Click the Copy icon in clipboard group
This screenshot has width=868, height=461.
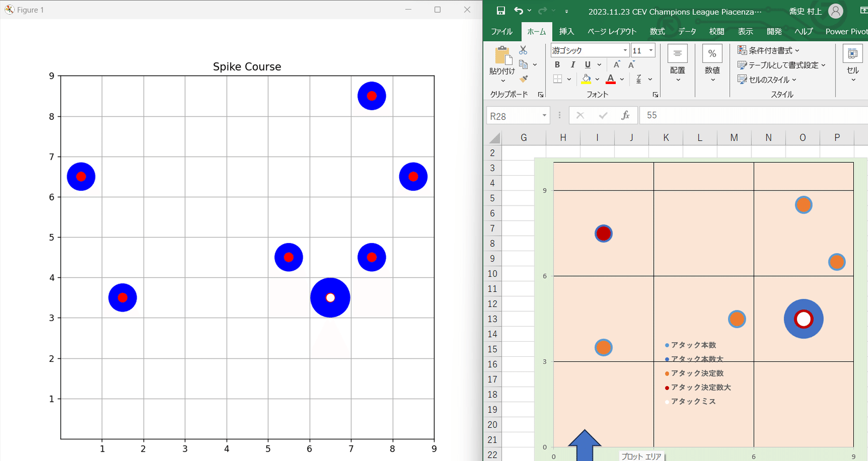pos(524,65)
